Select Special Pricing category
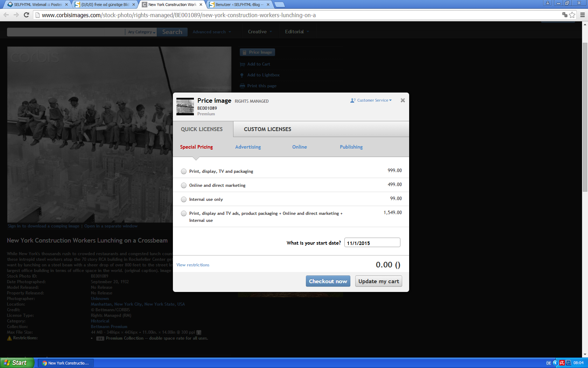The image size is (588, 368). point(196,147)
